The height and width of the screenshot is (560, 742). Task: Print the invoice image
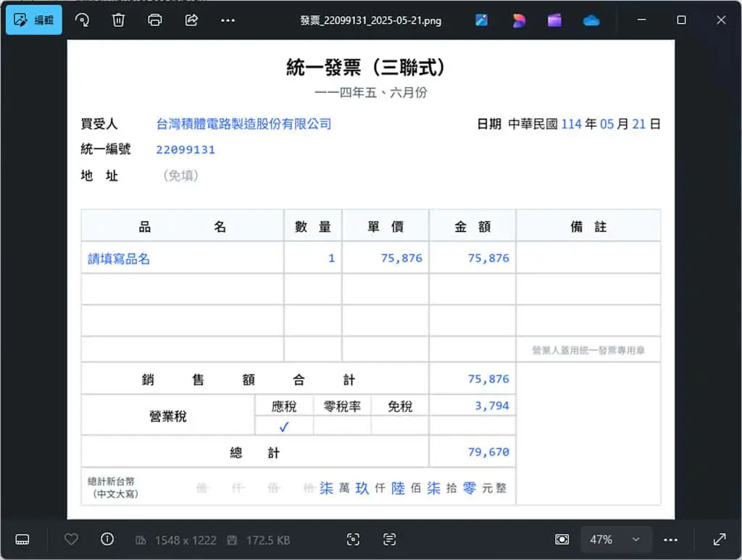point(155,20)
